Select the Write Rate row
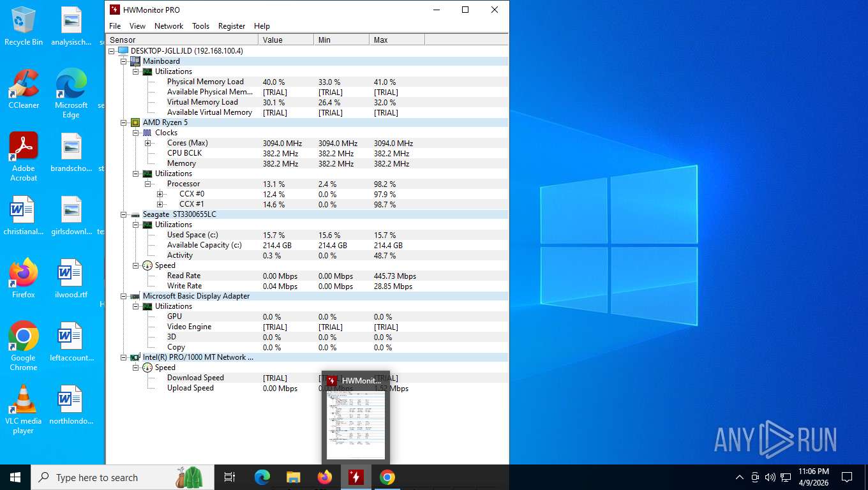 [x=307, y=286]
